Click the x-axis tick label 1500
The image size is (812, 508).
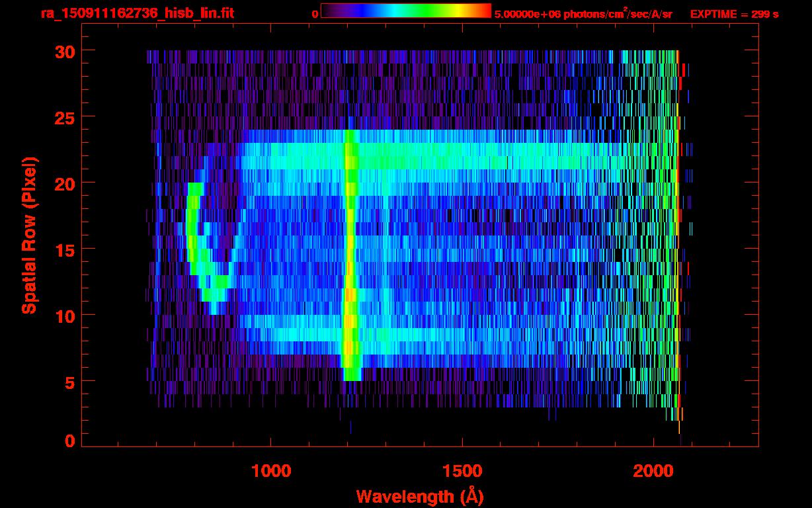462,471
